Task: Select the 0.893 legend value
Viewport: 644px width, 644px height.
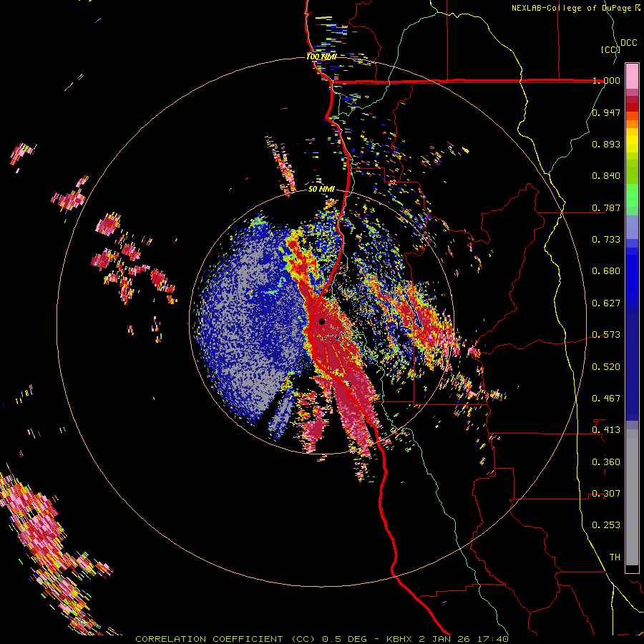Action: 606,144
